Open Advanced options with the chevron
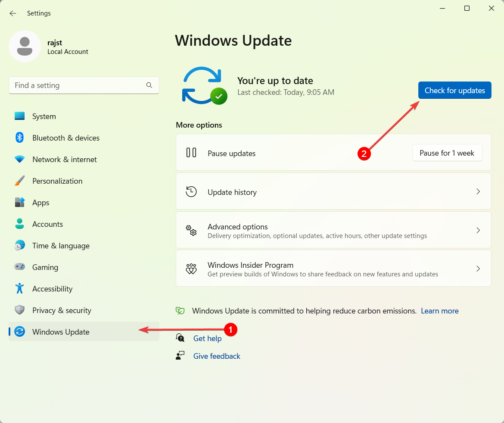Image resolution: width=504 pixels, height=423 pixels. click(478, 230)
